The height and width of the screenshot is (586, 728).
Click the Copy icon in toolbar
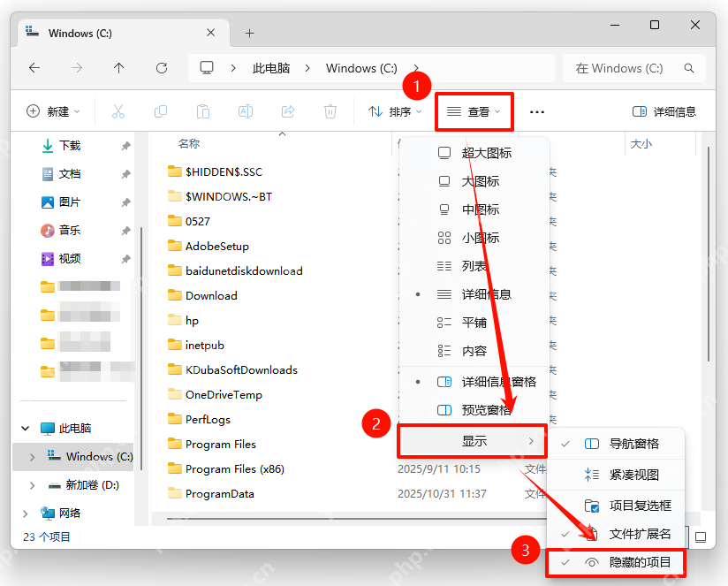tap(161, 111)
